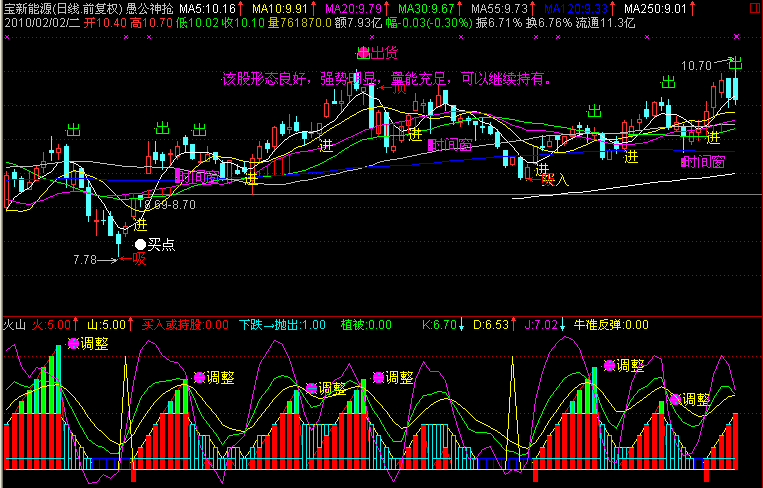This screenshot has height=488, width=763.
Task: Click the 宝新能源 stock name title
Action: click(26, 9)
